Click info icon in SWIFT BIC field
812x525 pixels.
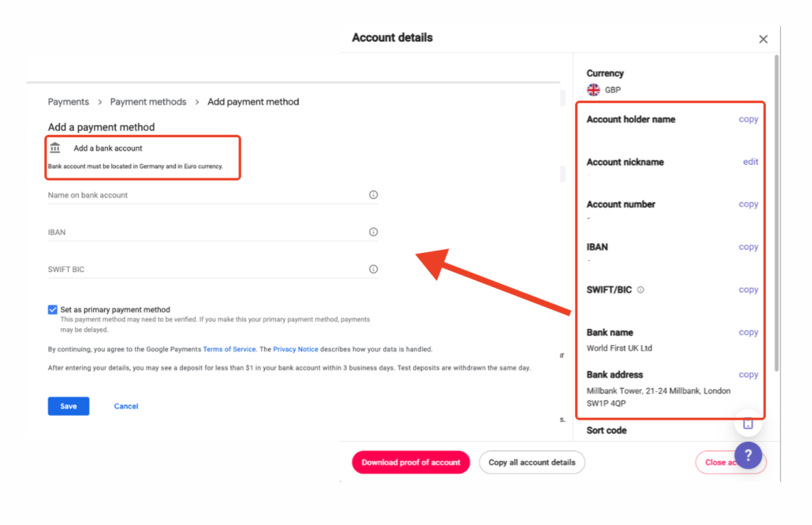coord(373,270)
